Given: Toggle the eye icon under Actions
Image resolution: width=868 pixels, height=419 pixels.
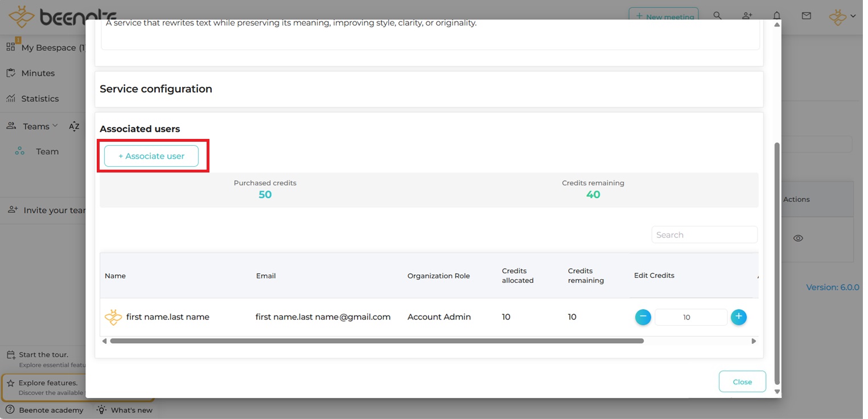Looking at the screenshot, I should coord(798,239).
